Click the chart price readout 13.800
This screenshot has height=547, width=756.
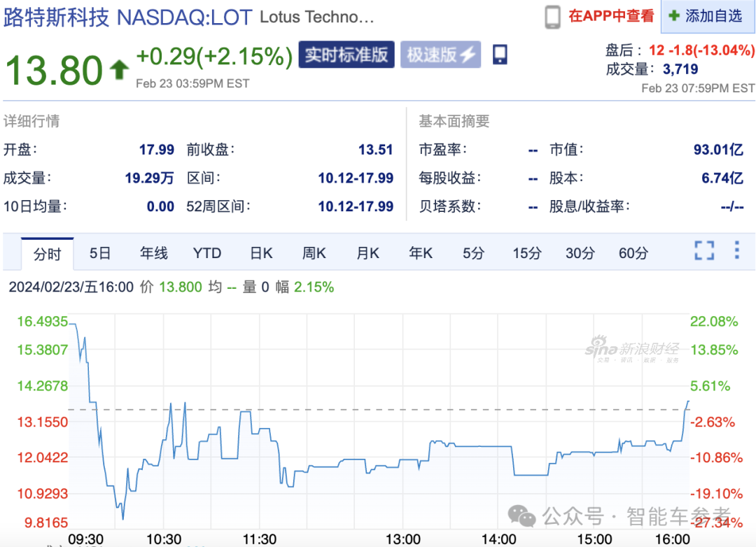point(181,287)
